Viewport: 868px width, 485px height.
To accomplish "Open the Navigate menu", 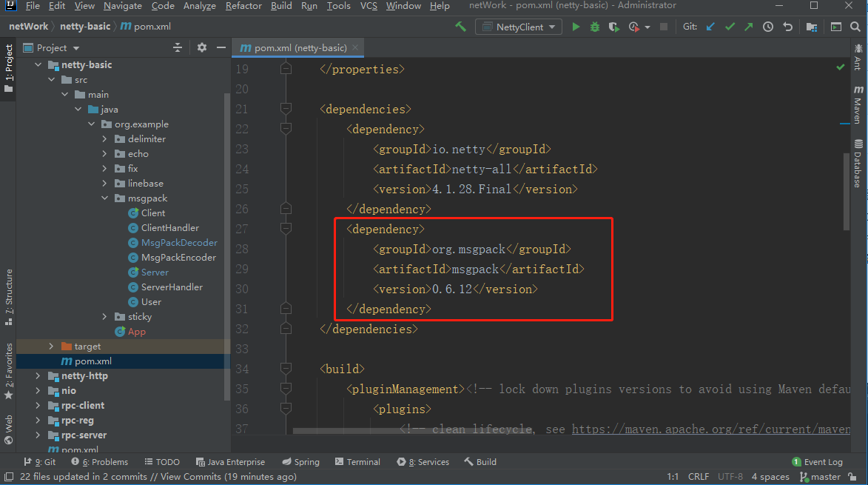I will tap(122, 5).
